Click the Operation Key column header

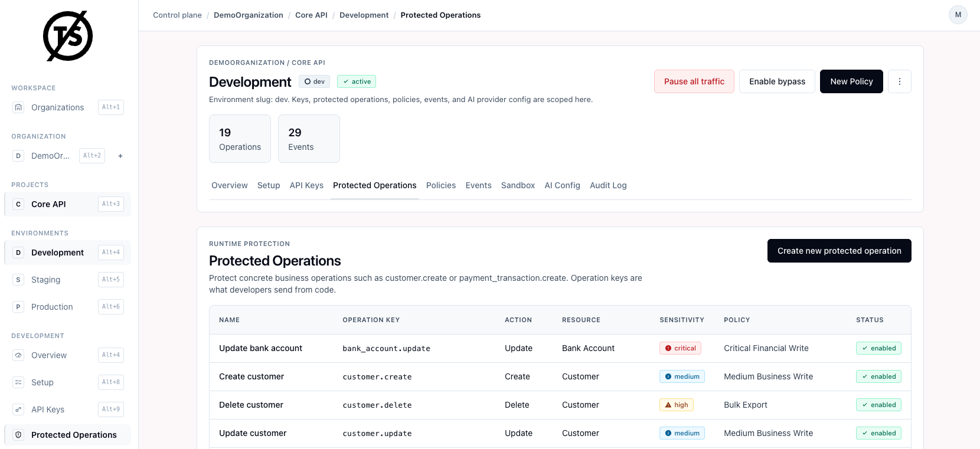click(x=371, y=320)
